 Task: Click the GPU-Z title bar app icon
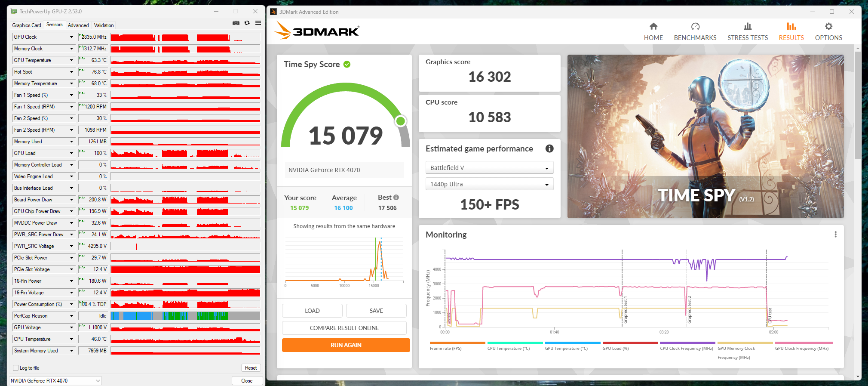click(14, 12)
